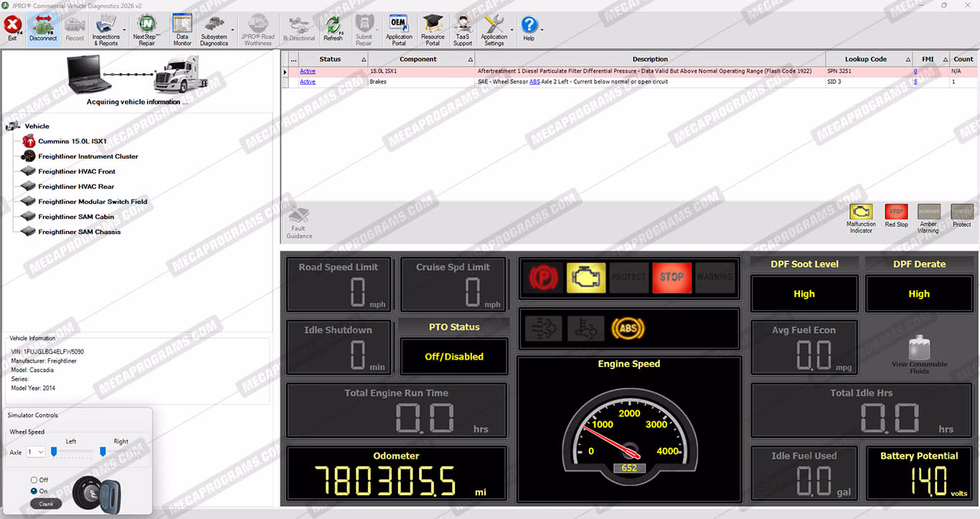The width and height of the screenshot is (980, 519).
Task: Select the Off ignition radio button
Action: (34, 480)
